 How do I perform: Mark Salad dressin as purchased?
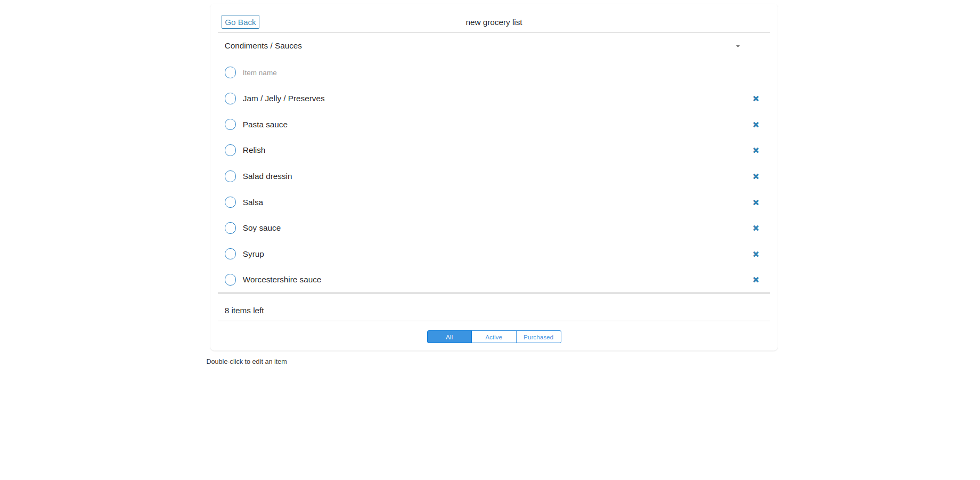[230, 176]
